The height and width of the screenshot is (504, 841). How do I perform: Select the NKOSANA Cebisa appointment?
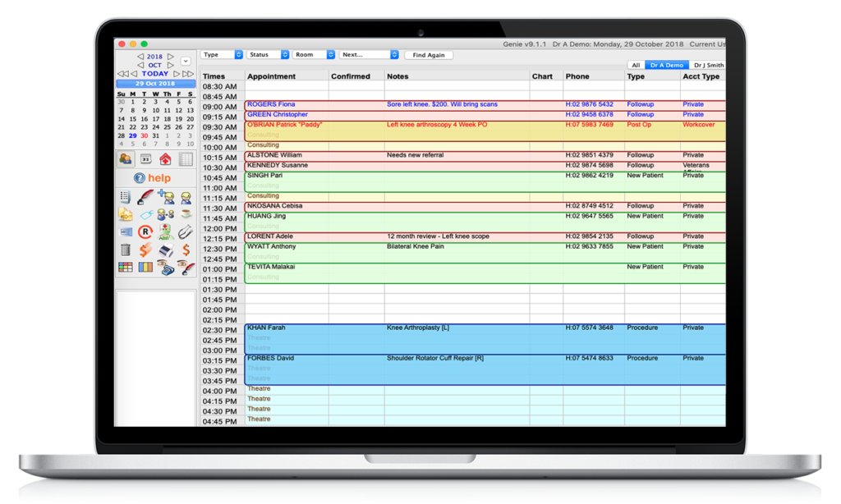(x=485, y=206)
